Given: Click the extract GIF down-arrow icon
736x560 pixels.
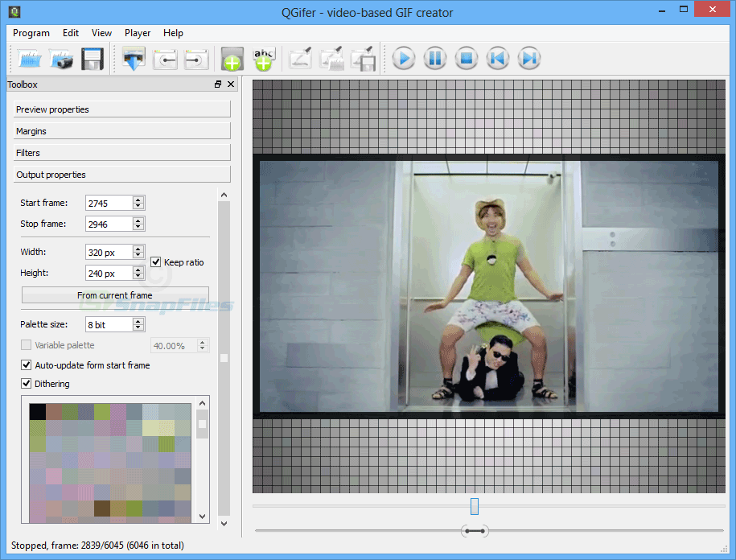Looking at the screenshot, I should (x=134, y=59).
